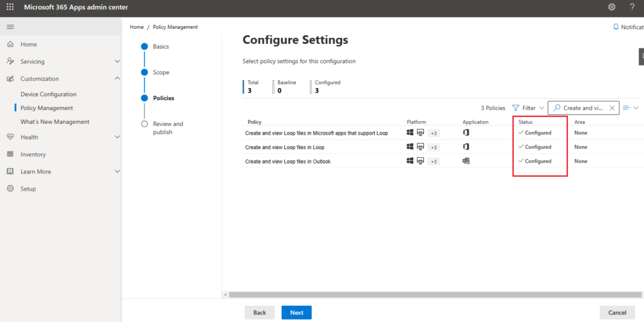Click the Customization icon in sidebar

(11, 79)
